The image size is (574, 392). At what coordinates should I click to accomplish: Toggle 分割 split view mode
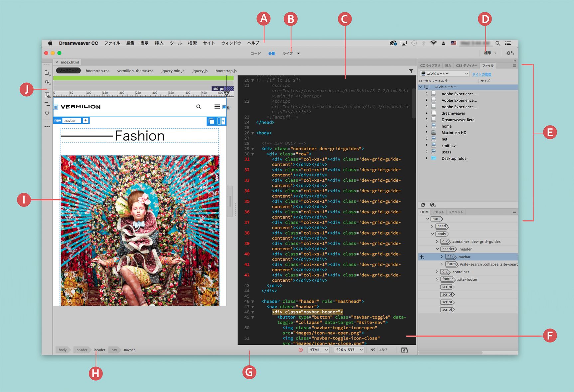coord(272,53)
